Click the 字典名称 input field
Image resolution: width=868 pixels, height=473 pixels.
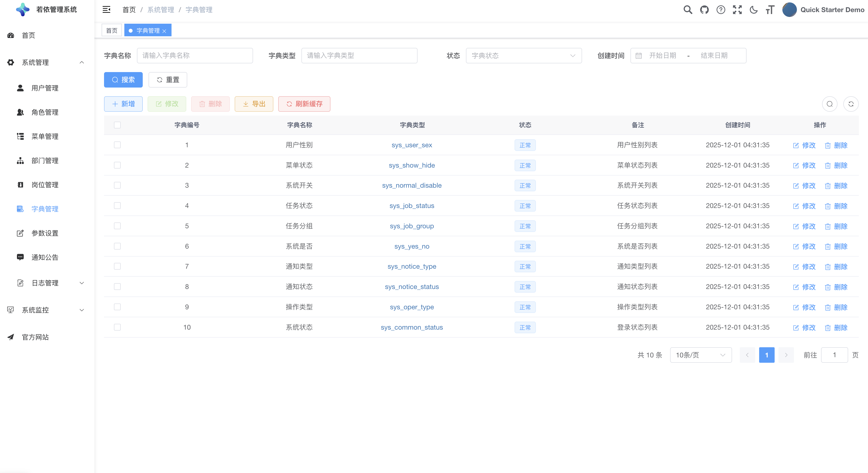point(195,56)
